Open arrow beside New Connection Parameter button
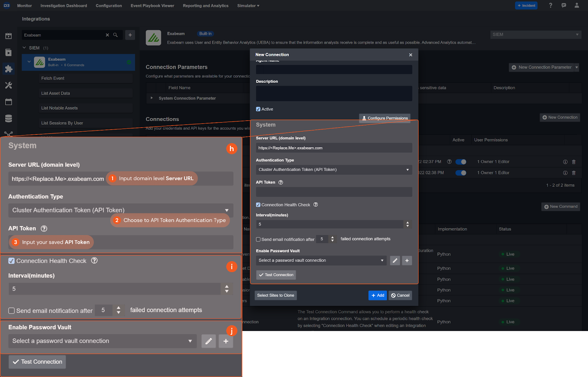This screenshot has height=377, width=588. [x=577, y=67]
